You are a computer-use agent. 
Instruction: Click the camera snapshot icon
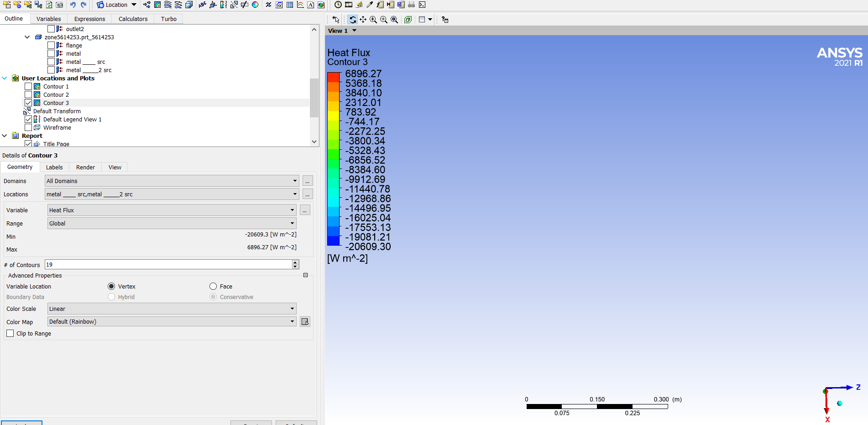point(60,5)
